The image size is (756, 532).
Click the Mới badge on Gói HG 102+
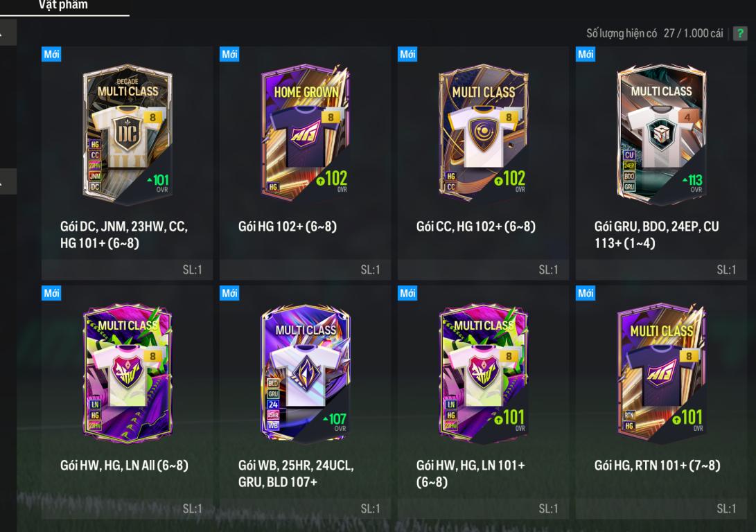click(x=229, y=54)
